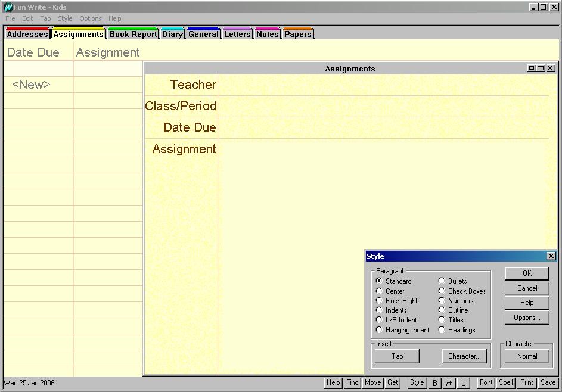Open the Tab menu

45,18
